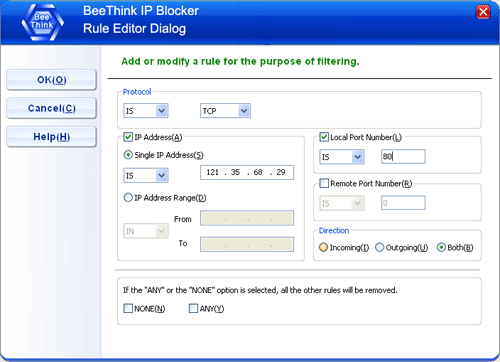Click the 'Rule Editor Dialog' subtitle text

(134, 29)
